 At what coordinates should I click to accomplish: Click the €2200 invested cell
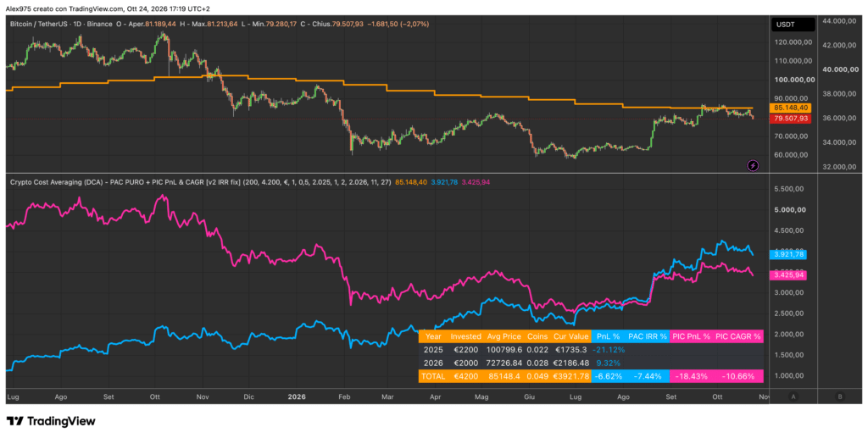pos(465,350)
